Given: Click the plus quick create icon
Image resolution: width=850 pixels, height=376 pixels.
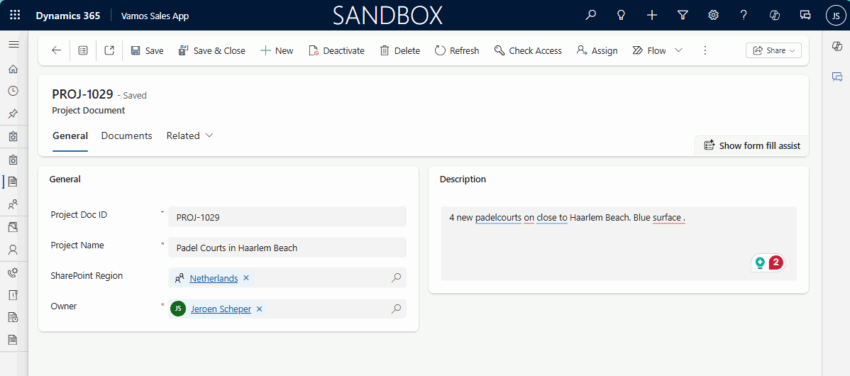Looking at the screenshot, I should pos(652,15).
